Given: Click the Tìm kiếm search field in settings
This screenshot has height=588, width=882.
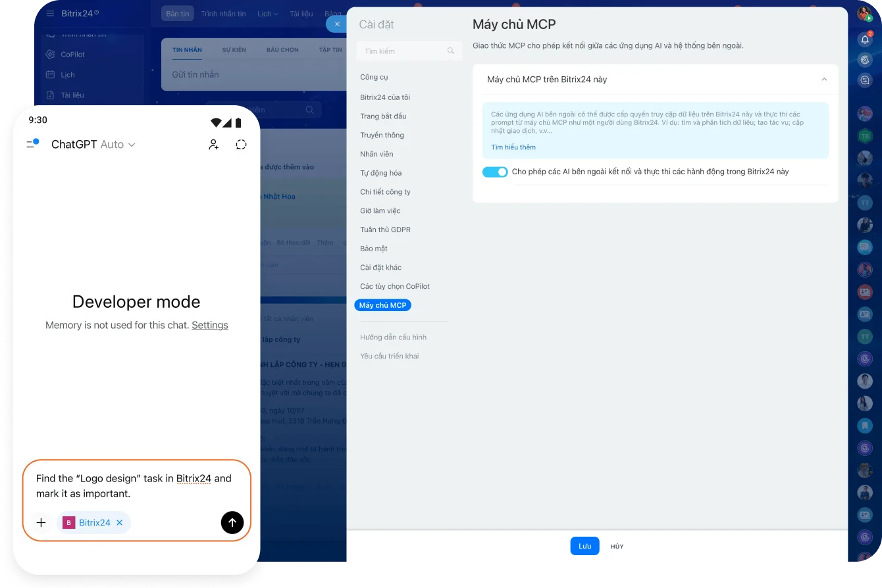Looking at the screenshot, I should 409,51.
